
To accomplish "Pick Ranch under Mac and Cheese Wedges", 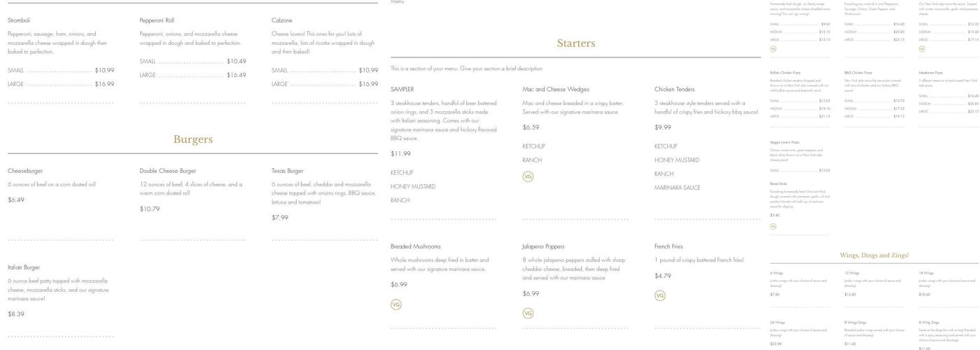I will (x=531, y=160).
